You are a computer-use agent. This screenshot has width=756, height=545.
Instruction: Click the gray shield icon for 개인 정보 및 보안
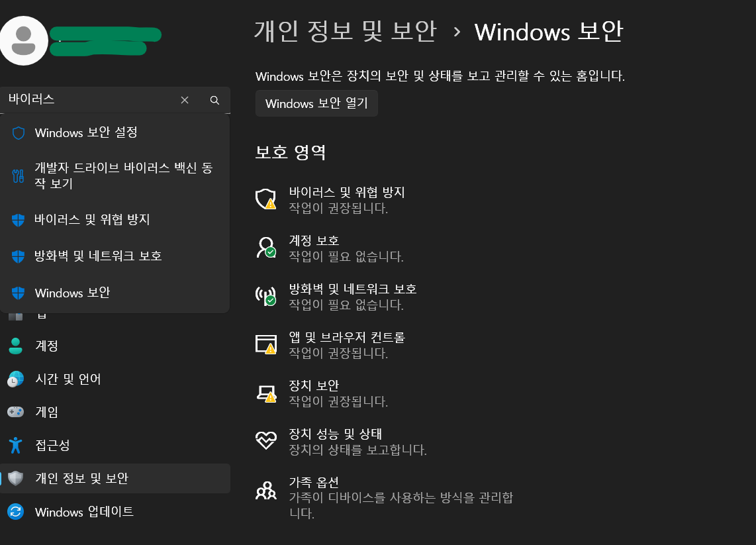coord(15,478)
